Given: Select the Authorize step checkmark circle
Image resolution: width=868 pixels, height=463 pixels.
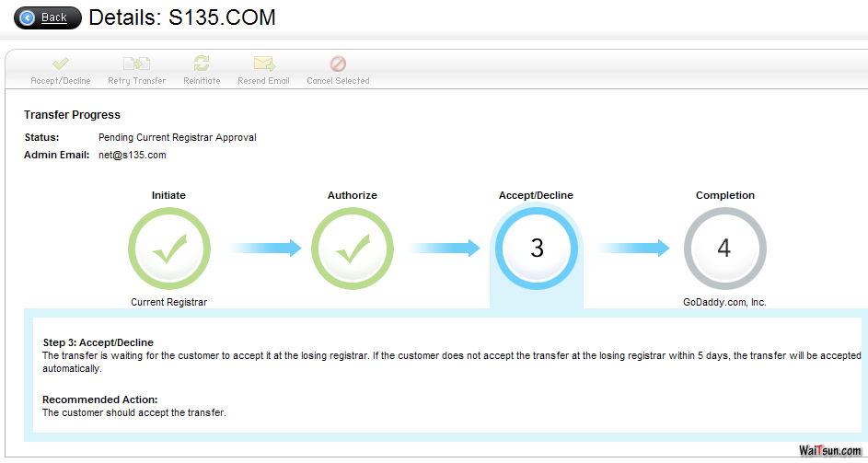Looking at the screenshot, I should click(x=352, y=249).
